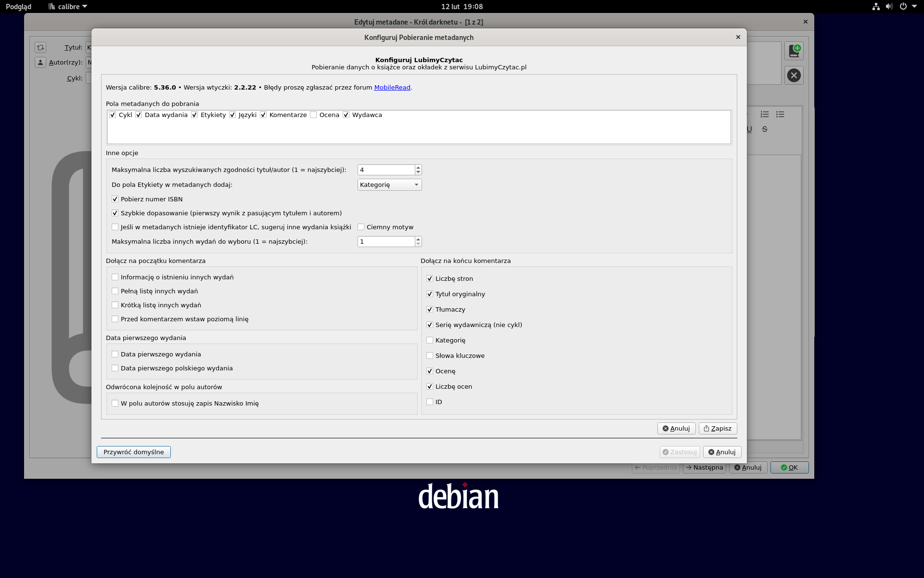The image size is (924, 578).
Task: Open the Kategorię dropdown for Etykiety
Action: pyautogui.click(x=389, y=184)
